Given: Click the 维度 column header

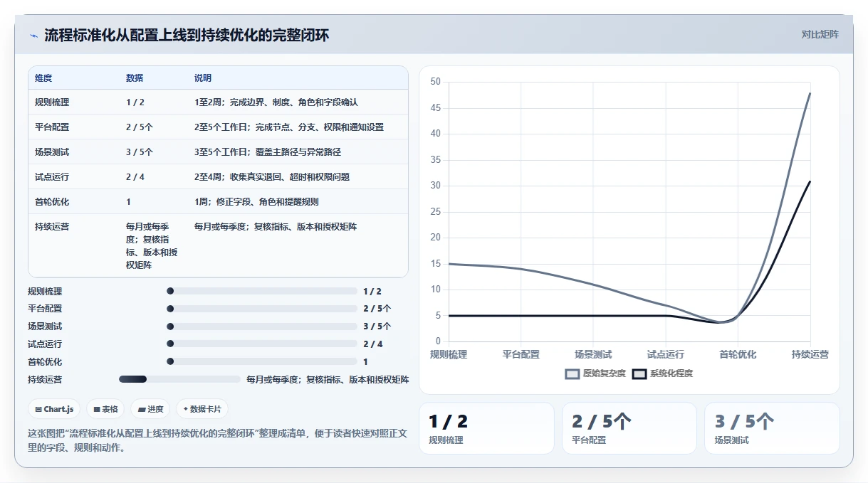Looking at the screenshot, I should point(43,78).
